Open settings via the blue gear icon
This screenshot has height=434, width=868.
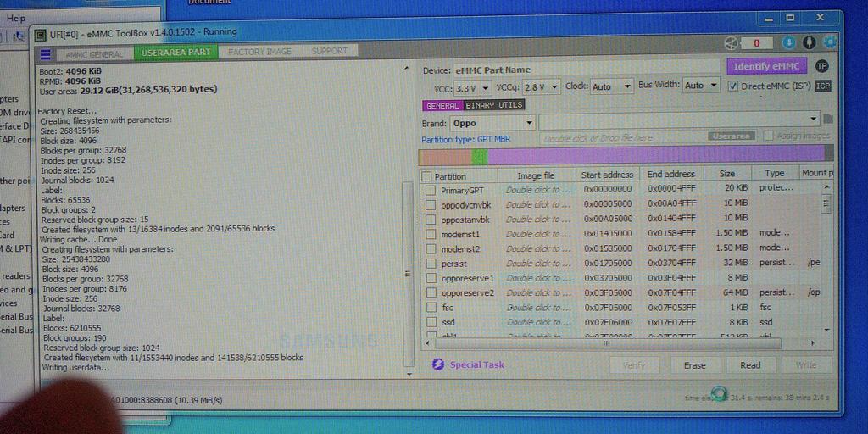[829, 42]
